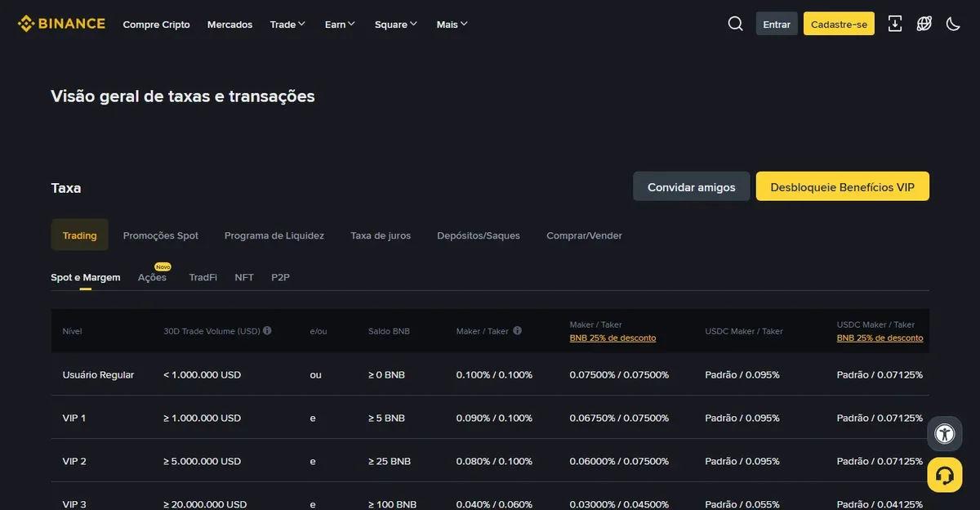
Task: Click the Cadastre-se button
Action: 839,24
